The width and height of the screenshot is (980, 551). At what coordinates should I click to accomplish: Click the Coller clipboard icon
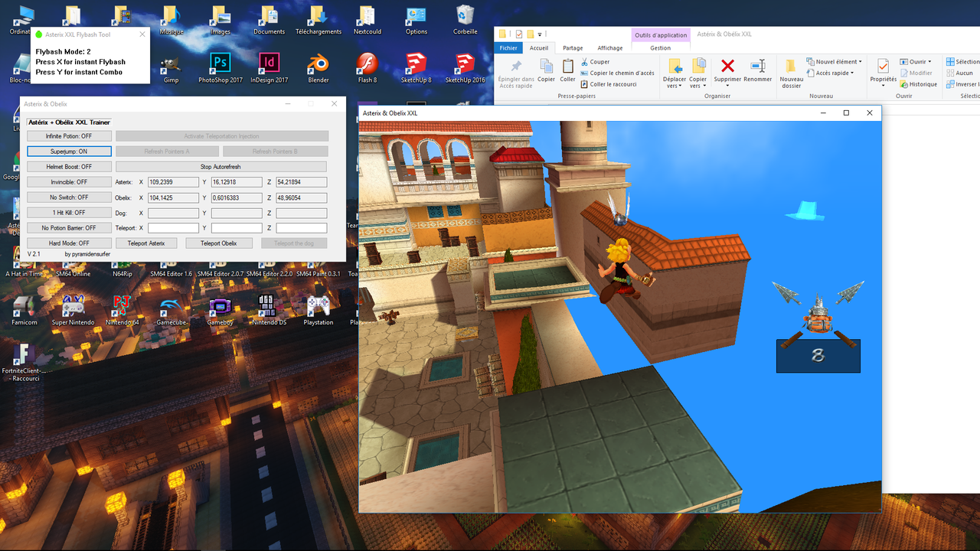(x=567, y=70)
